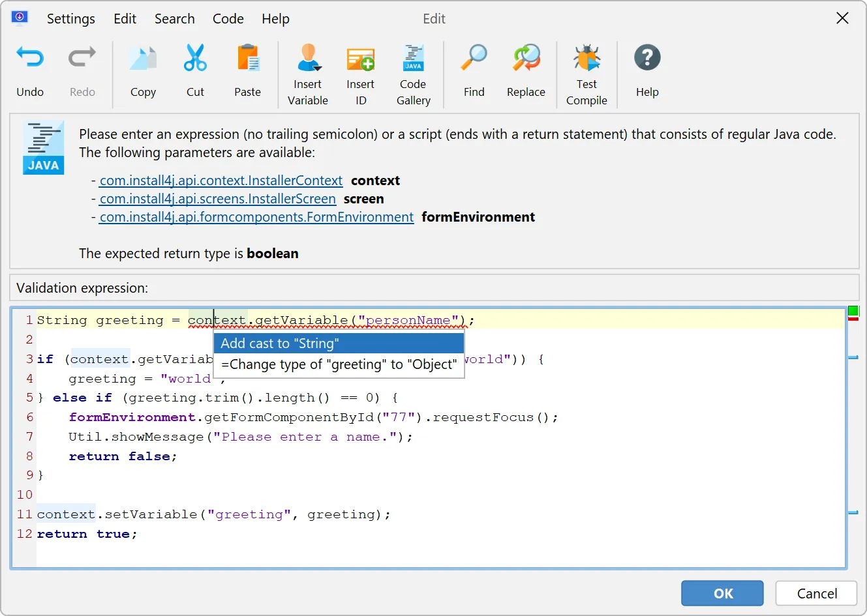Click "return true;" on the last line
867x616 pixels.
tap(87, 534)
